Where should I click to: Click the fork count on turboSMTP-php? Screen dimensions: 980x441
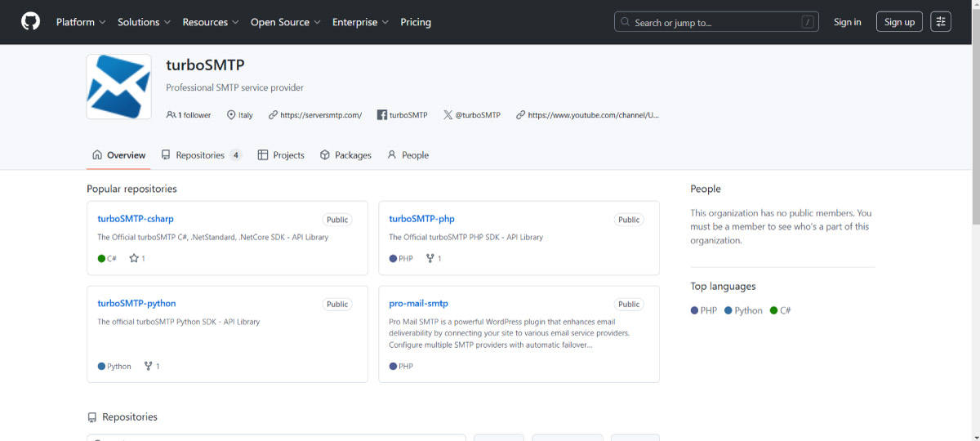coord(434,259)
